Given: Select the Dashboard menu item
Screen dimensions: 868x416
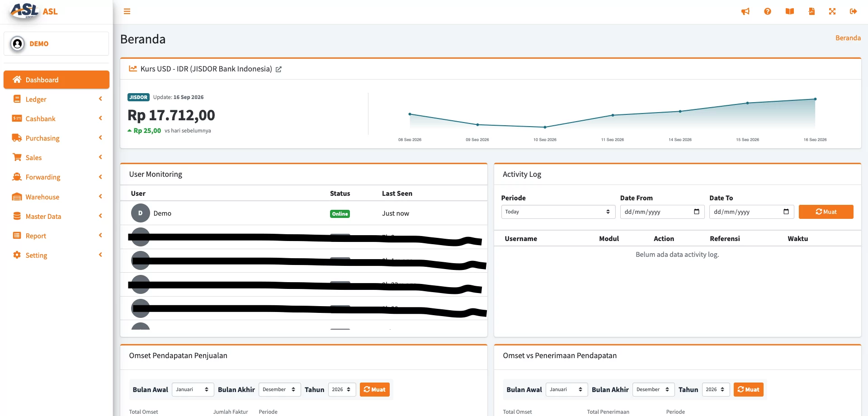Looking at the screenshot, I should 57,80.
